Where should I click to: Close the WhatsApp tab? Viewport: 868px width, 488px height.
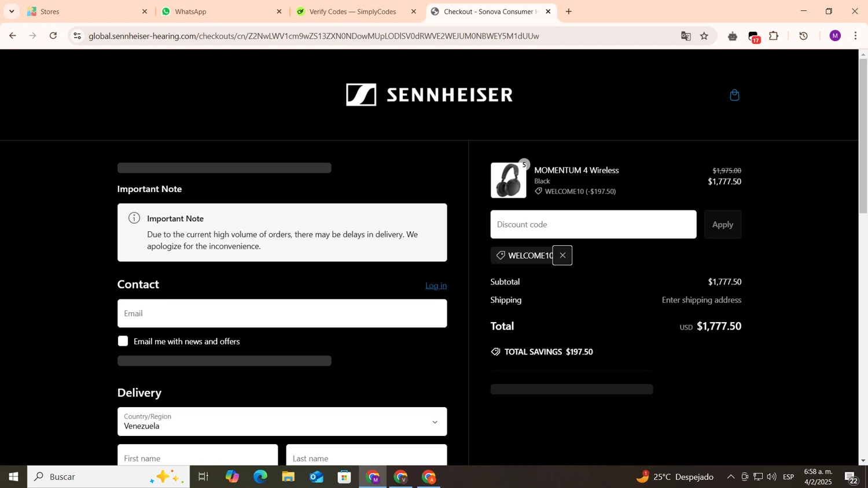[x=279, y=12]
